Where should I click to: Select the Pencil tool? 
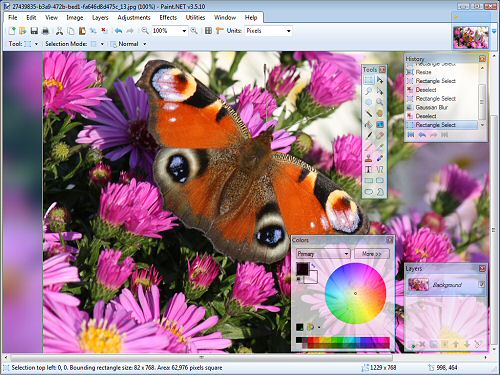(369, 147)
